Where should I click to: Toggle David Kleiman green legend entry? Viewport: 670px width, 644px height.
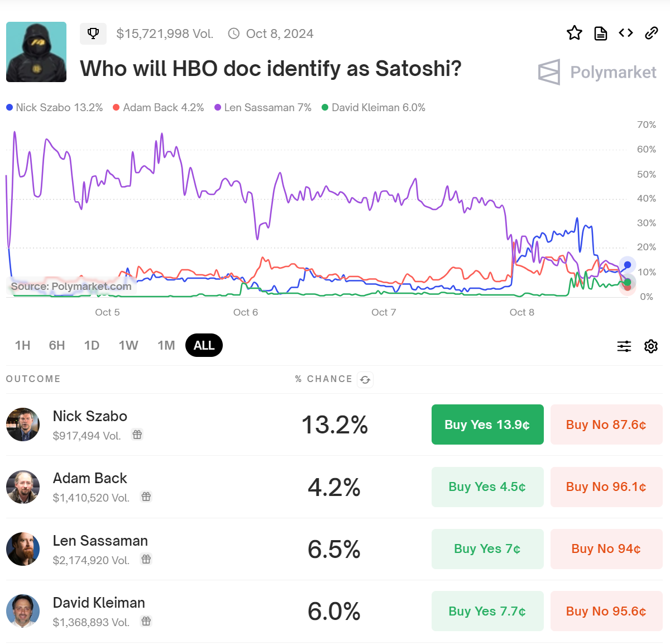pos(374,107)
